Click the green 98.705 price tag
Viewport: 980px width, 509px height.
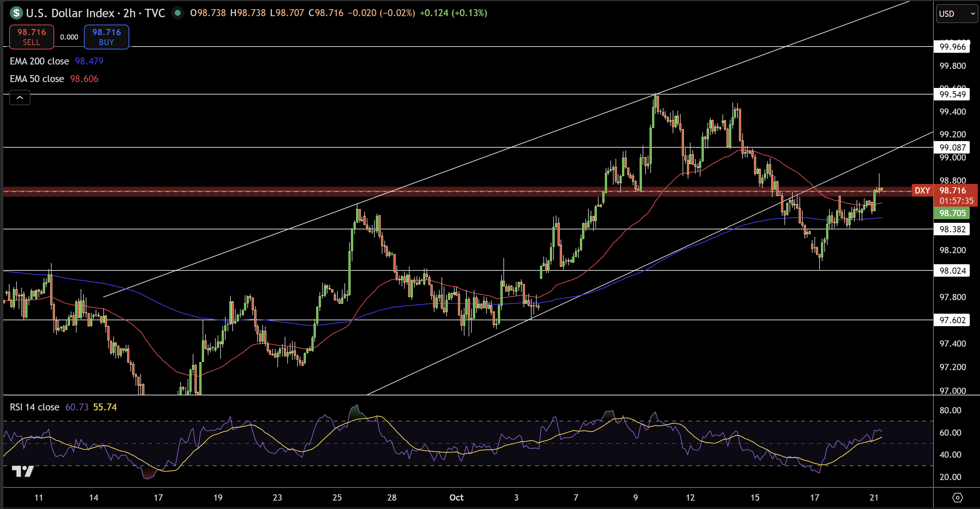coord(952,213)
